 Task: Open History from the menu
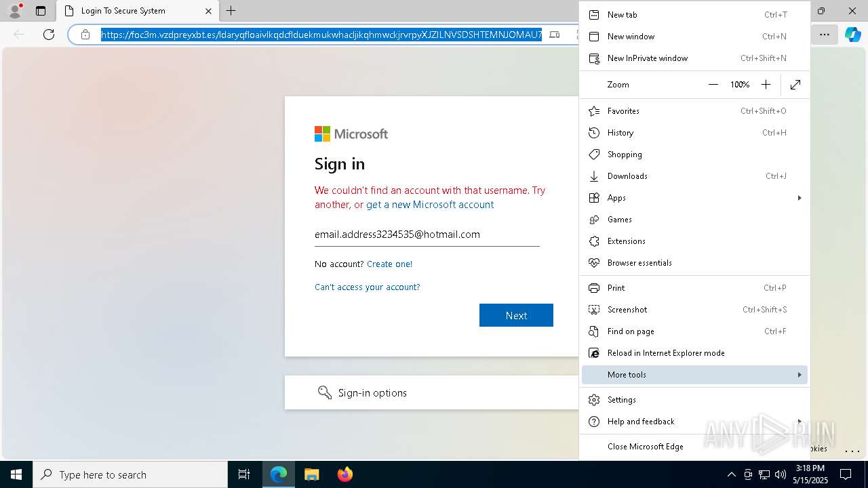point(694,133)
